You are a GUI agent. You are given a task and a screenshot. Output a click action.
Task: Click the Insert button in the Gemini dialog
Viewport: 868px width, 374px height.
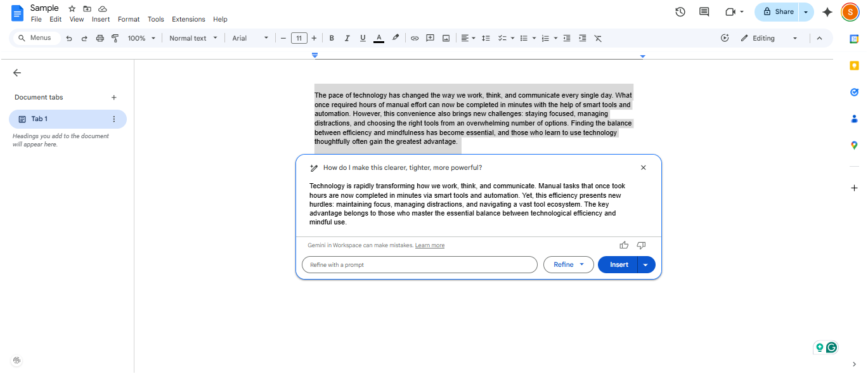(617, 264)
